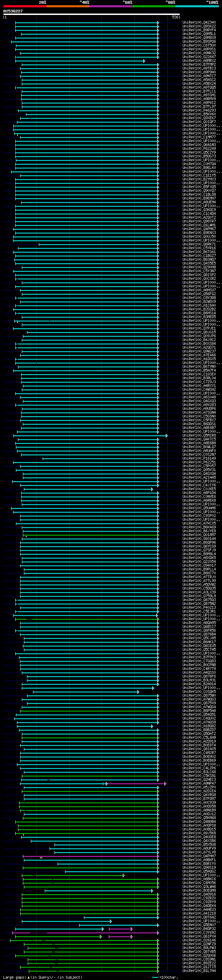Select the label UniRef100_A9TBI3
The height and width of the screenshot is (980, 222).
pos(199,68)
